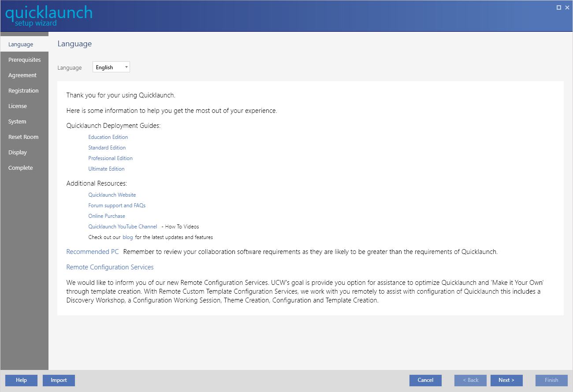This screenshot has height=392, width=573.
Task: Open the Recommended PC link
Action: click(x=93, y=252)
